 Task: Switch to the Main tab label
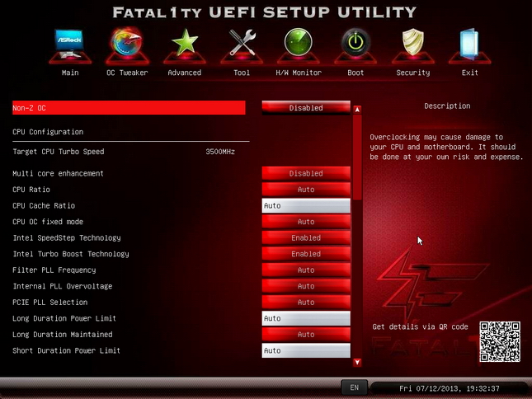[x=70, y=73]
